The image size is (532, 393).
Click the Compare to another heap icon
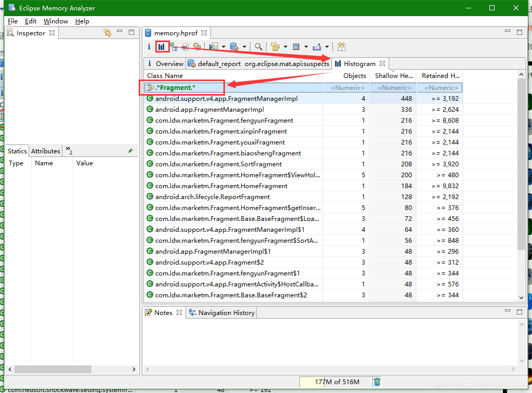point(342,47)
